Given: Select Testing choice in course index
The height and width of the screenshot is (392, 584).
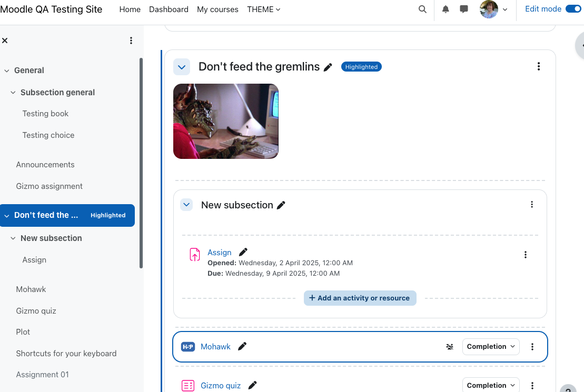Looking at the screenshot, I should click(48, 135).
